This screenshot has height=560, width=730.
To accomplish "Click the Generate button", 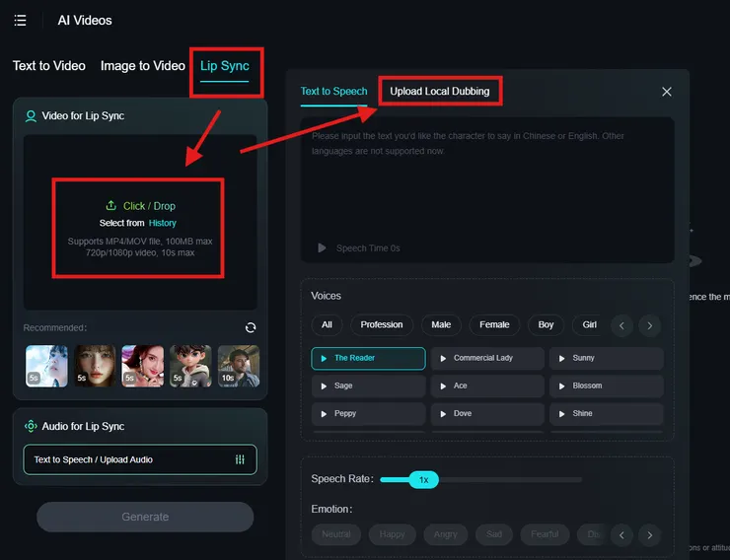I will click(145, 517).
